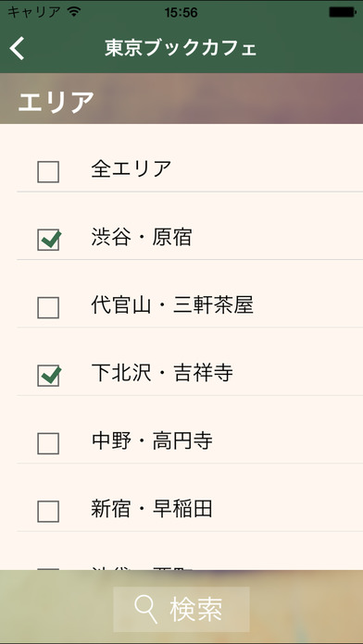Tick the 中野・高円寺 checkbox

click(x=48, y=443)
